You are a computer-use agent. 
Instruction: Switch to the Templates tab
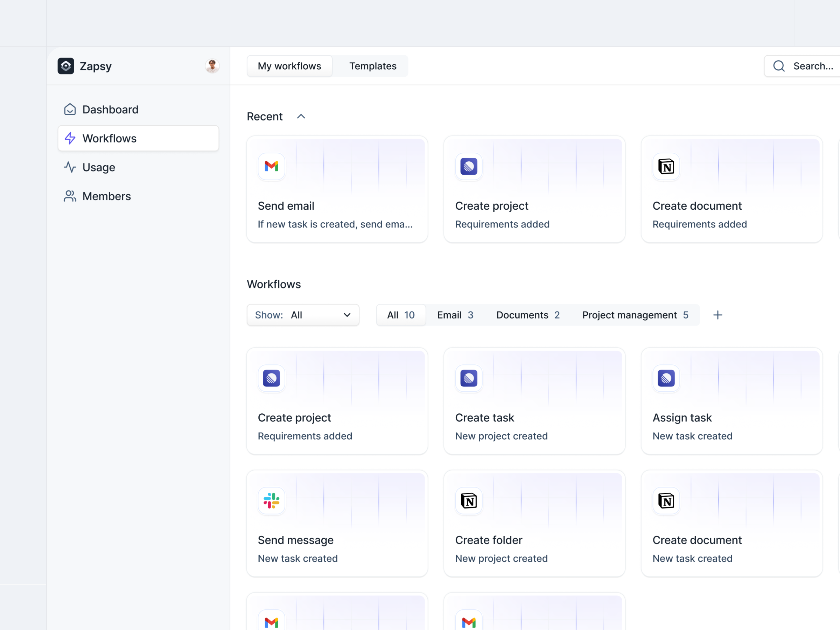[372, 66]
